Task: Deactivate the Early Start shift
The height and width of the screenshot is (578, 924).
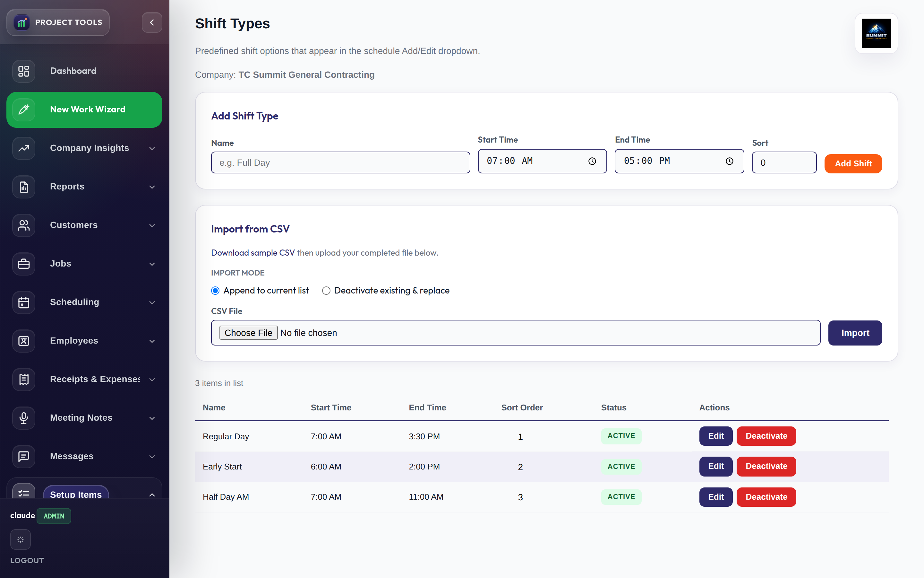Action: pos(766,466)
